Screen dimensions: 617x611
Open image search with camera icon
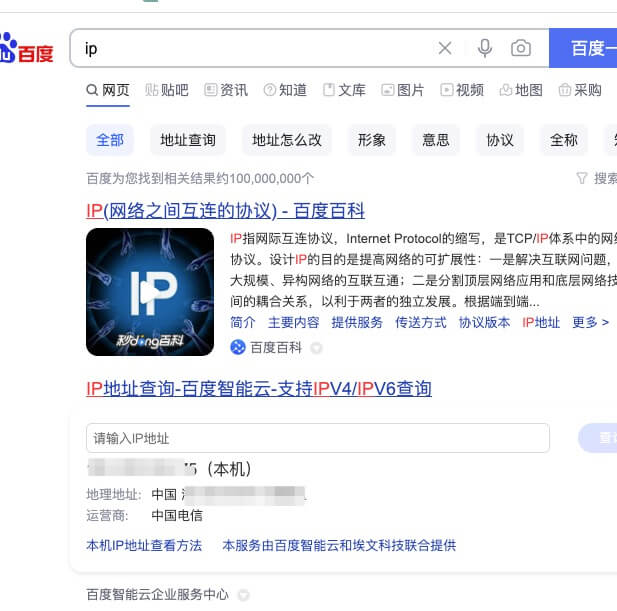point(520,48)
